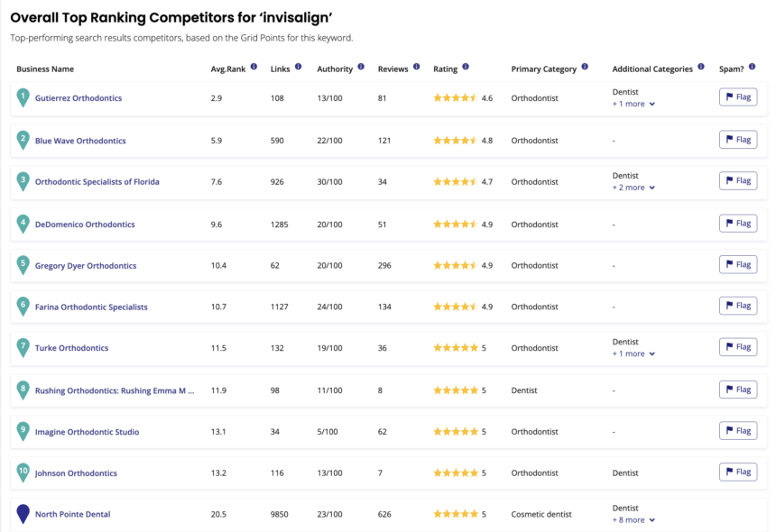This screenshot has height=532, width=776.
Task: Click the Flag button for Turke Orthodontics
Action: tap(737, 346)
